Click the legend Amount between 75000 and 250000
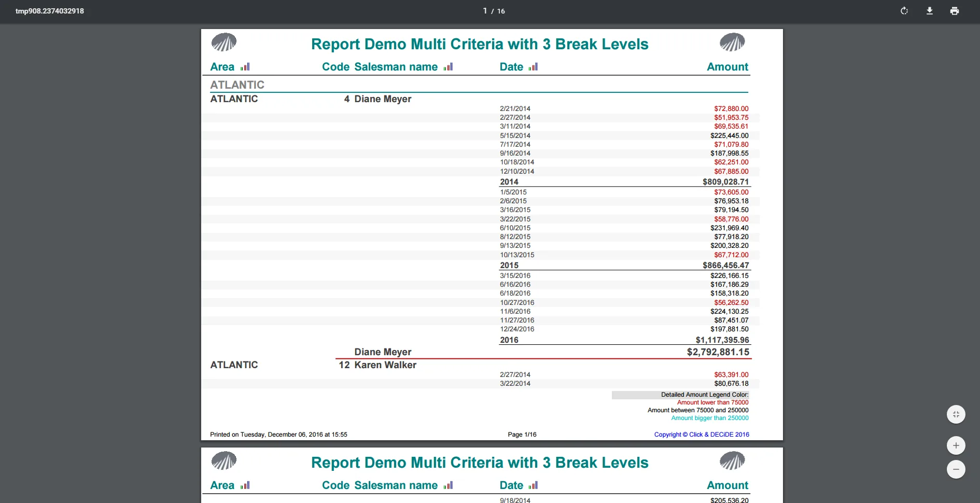This screenshot has width=980, height=503. [x=698, y=410]
